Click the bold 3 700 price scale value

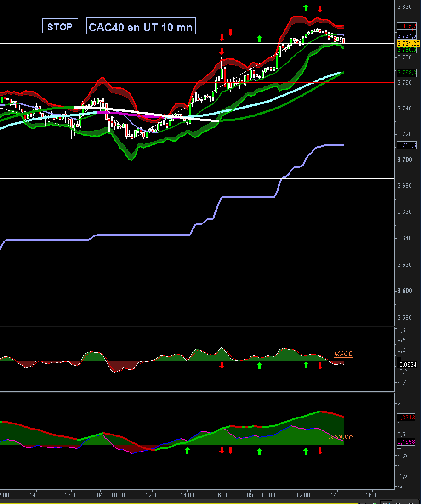405,160
